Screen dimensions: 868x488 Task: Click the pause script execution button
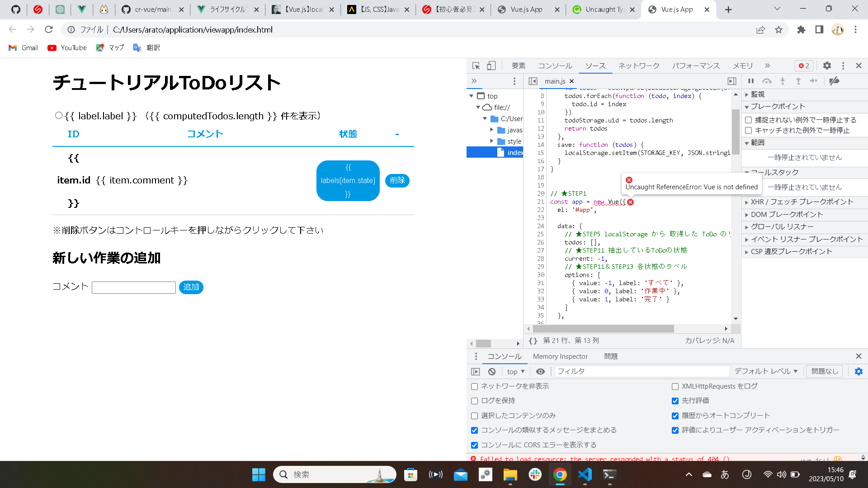pos(751,81)
